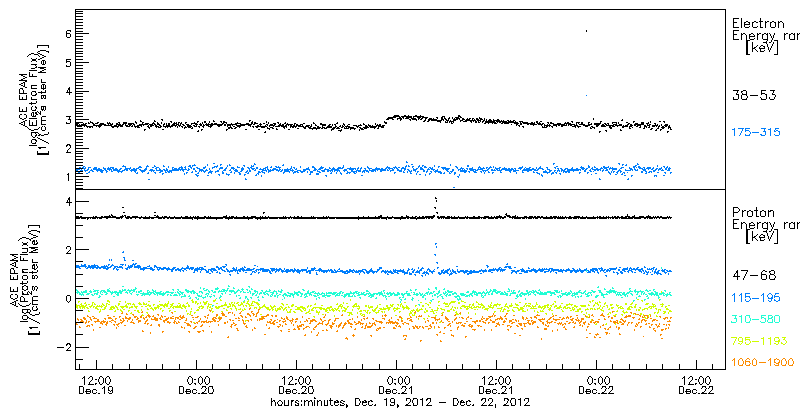Click tick value 3 on electron flux axis
The image size is (800, 410).
[69, 120]
